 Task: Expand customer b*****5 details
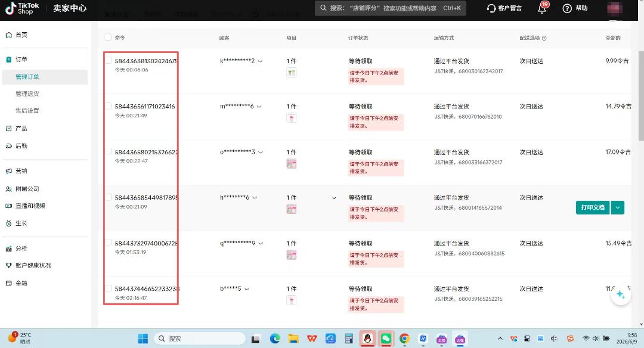247,289
